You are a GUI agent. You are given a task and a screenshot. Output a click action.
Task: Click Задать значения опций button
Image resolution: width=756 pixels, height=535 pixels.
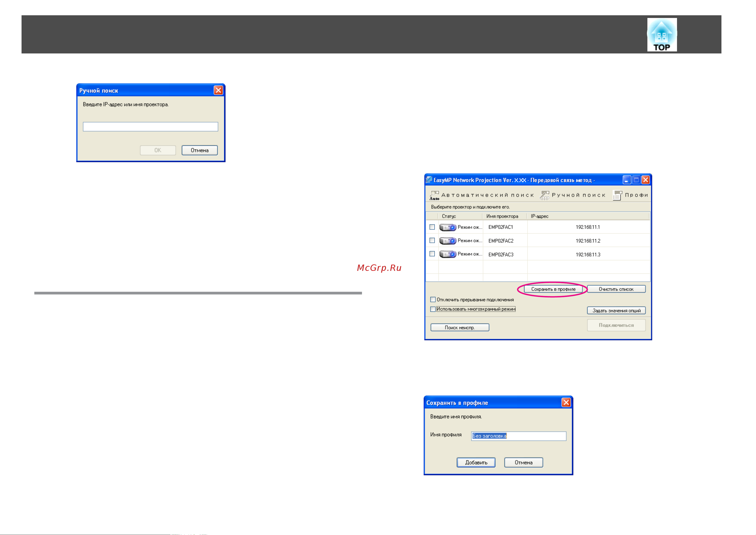pyautogui.click(x=616, y=311)
